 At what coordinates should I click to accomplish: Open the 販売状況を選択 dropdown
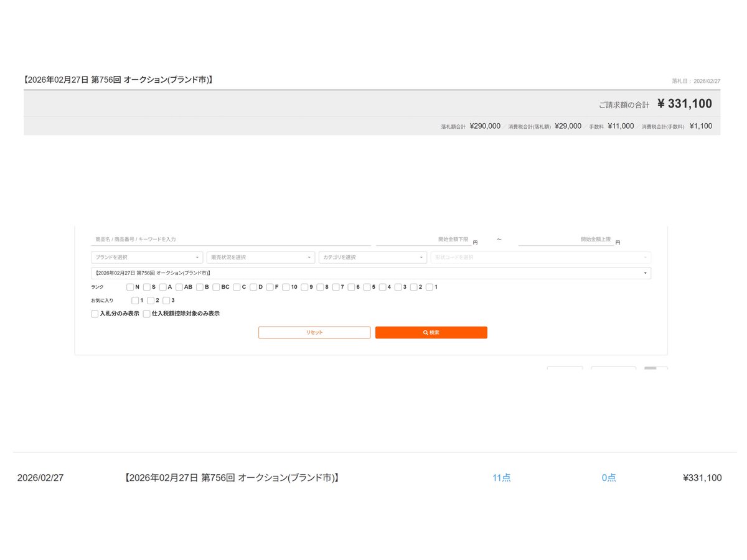pos(261,258)
